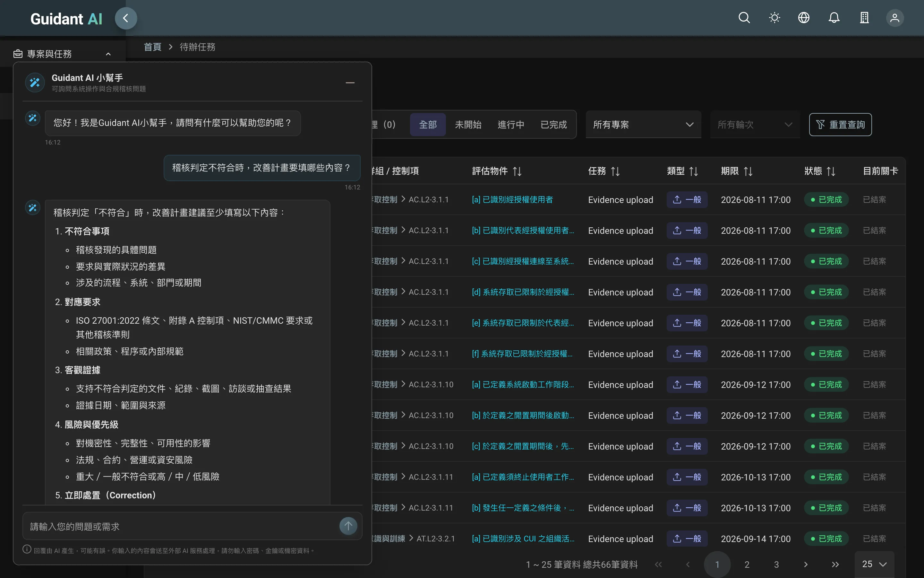Collapse sidebar with back arrow button
Image resolution: width=924 pixels, height=578 pixels.
click(x=126, y=18)
